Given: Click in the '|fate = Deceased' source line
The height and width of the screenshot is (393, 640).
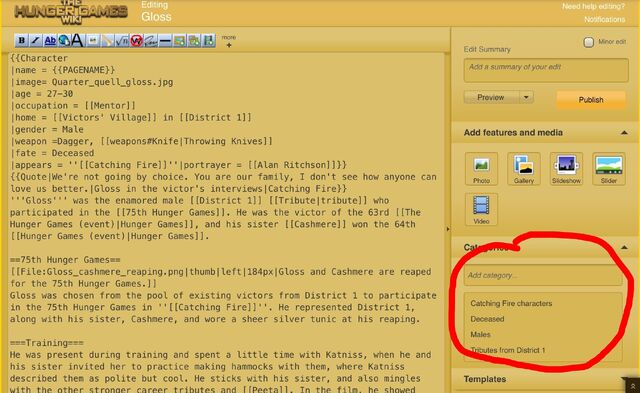Looking at the screenshot, I should [52, 153].
